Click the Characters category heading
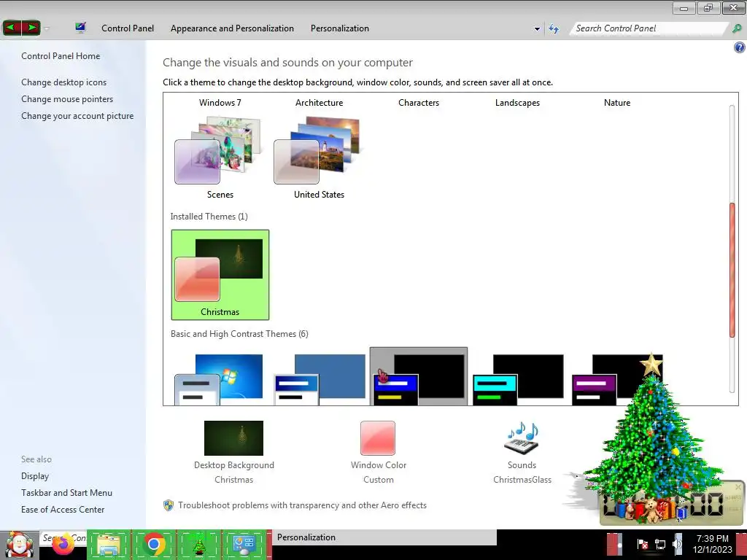Screen dimensions: 747x560 [x=419, y=103]
